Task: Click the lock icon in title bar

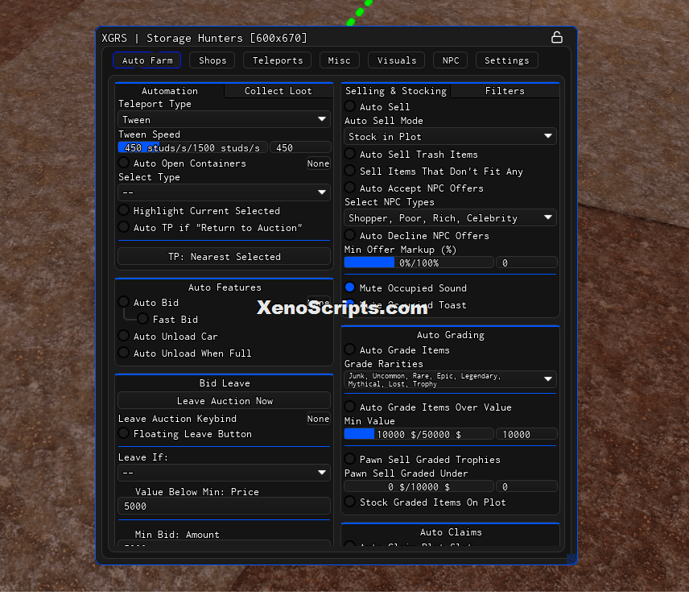Action: (x=557, y=37)
